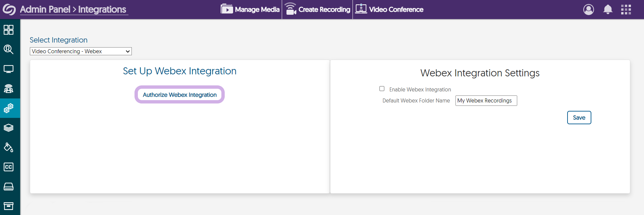This screenshot has height=215, width=644.
Task: Open the storage drive sidebar icon
Action: pos(8,187)
